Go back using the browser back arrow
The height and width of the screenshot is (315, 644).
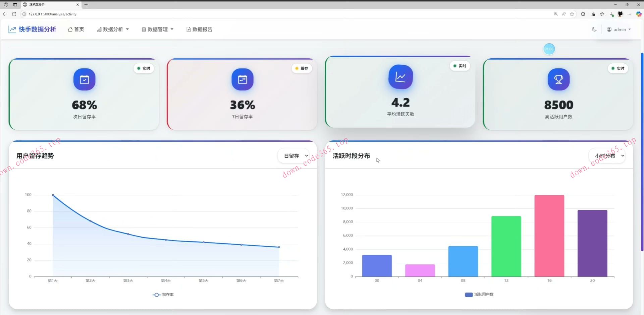[5, 14]
